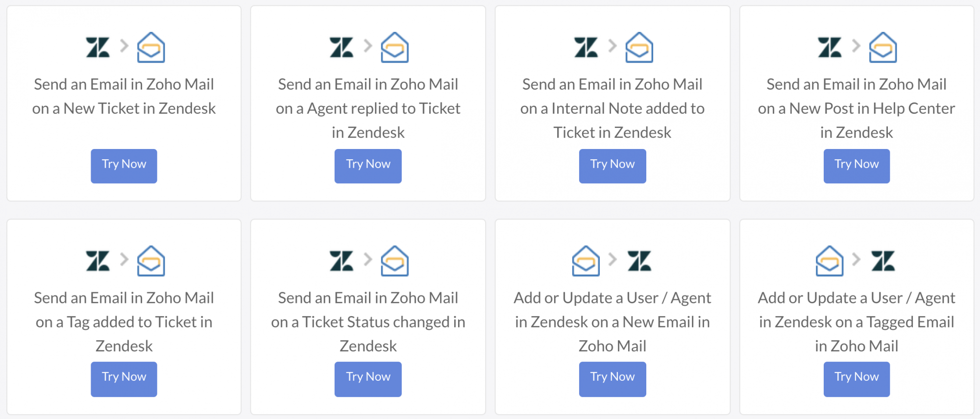Screen dimensions: 980x419
Task: Open the Tagged Email user update title
Action: (857, 322)
